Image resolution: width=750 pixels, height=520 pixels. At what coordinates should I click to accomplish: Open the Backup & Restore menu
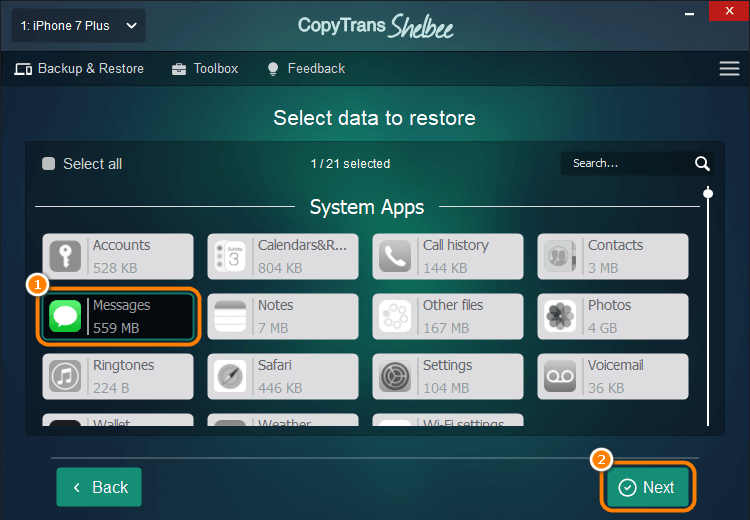click(79, 69)
